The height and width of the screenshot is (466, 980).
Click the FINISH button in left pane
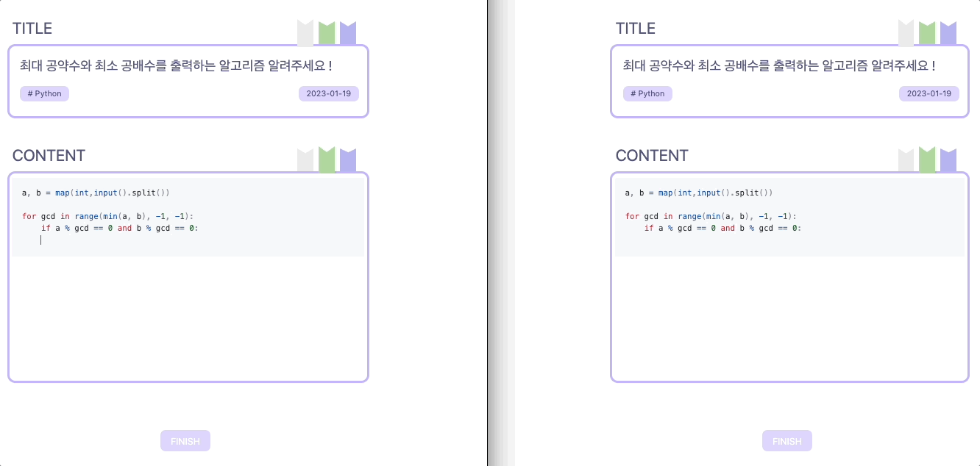point(185,441)
